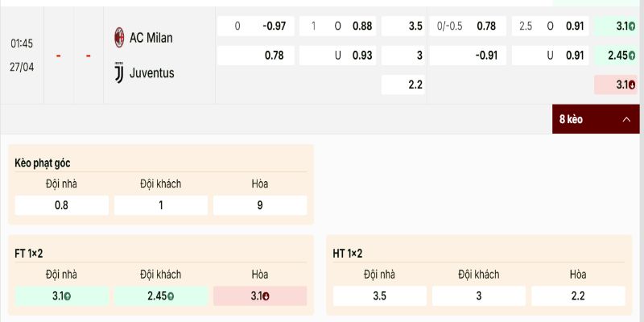This screenshot has width=644, height=322.
Task: Click the Juventus club logo
Action: 118,72
